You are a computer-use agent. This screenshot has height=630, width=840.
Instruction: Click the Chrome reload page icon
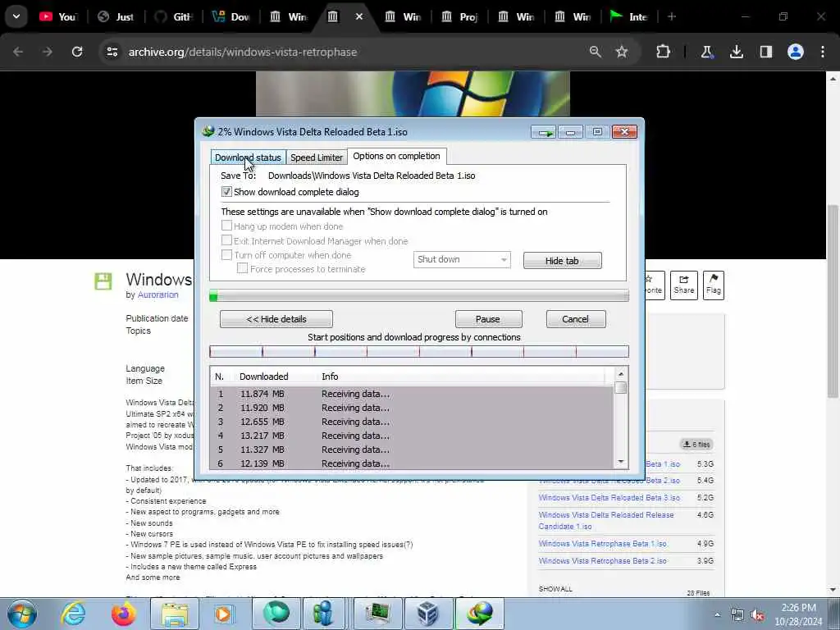77,52
